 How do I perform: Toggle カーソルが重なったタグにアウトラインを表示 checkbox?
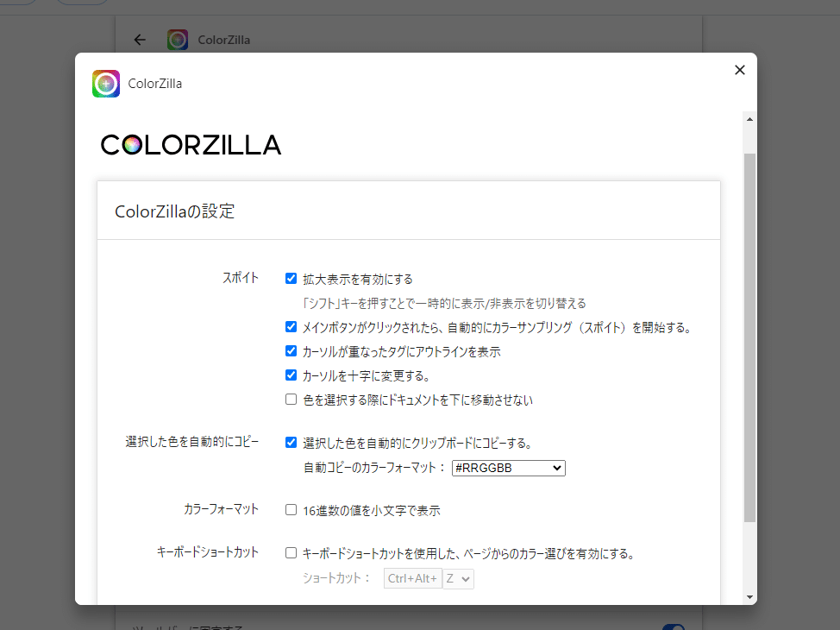click(291, 351)
